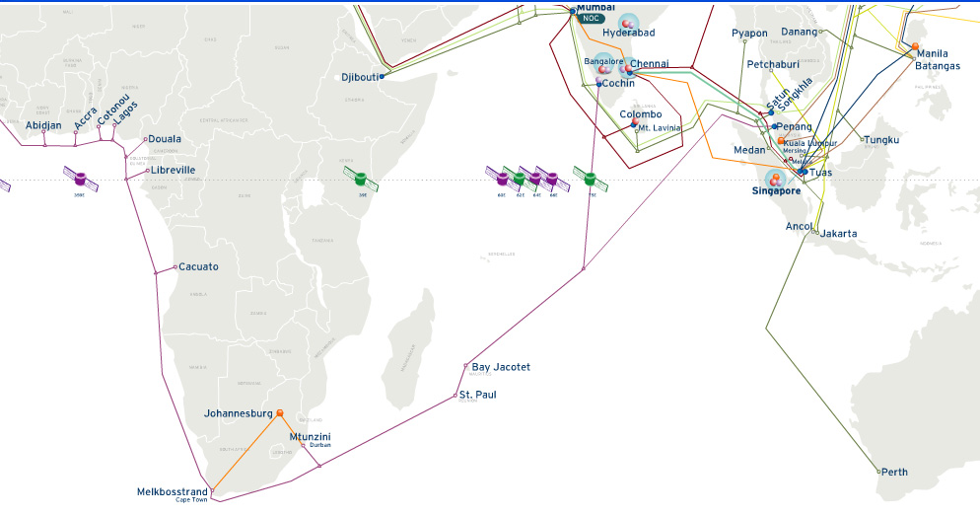
Task: Click the Libreville city label
Action: point(174,170)
